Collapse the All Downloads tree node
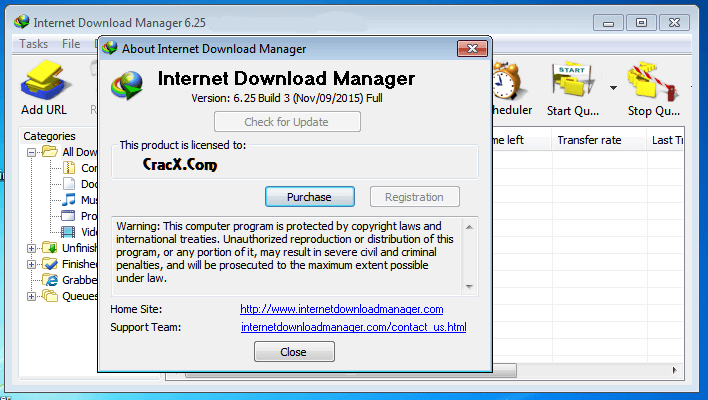The height and width of the screenshot is (400, 708). pyautogui.click(x=31, y=152)
